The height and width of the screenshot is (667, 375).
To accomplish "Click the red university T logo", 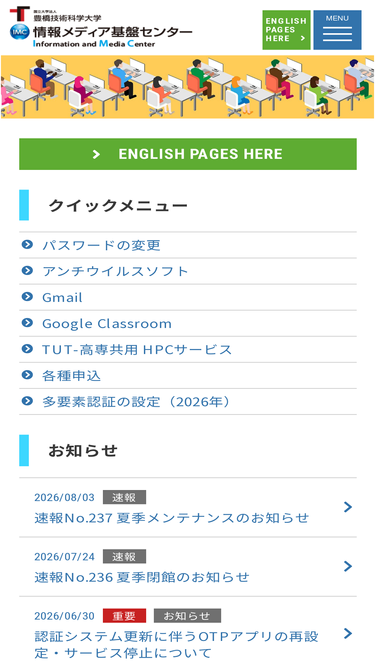I will point(20,14).
